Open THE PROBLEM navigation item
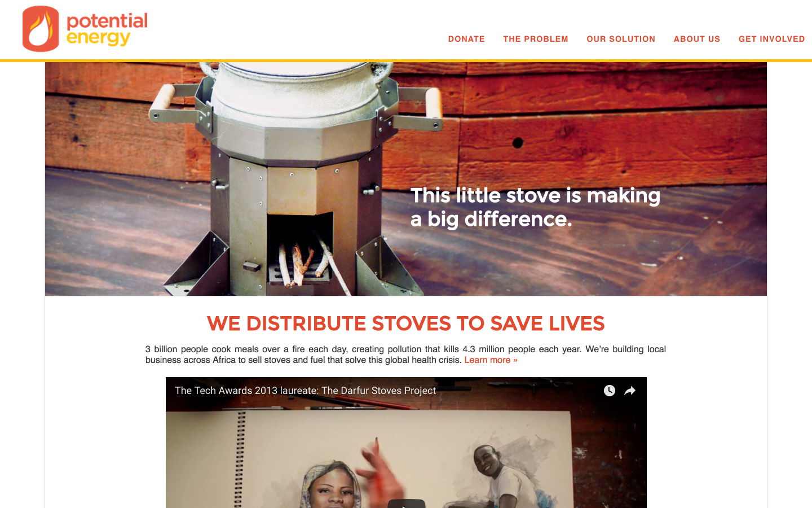812x508 pixels. click(536, 39)
